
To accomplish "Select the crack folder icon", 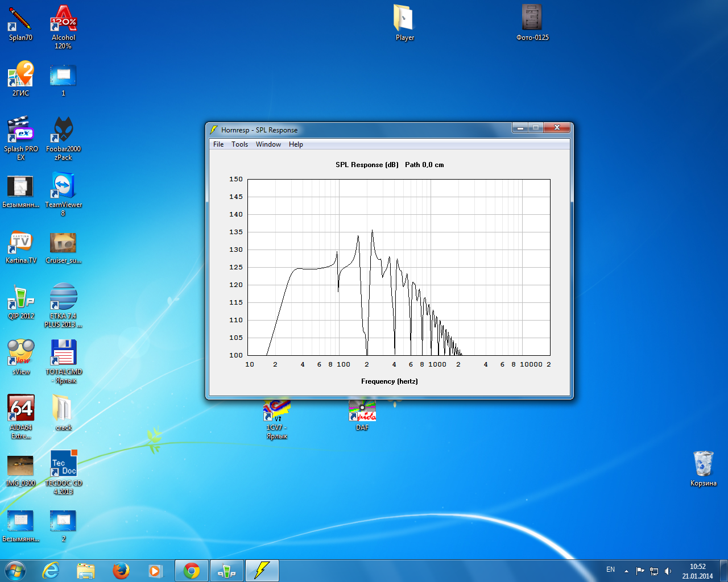I will tap(63, 413).
